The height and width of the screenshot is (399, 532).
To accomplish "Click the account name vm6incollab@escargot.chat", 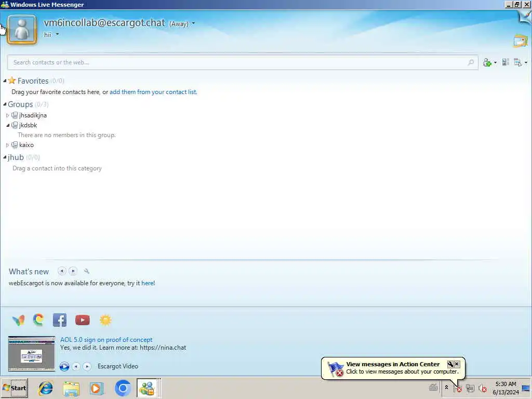I will tap(104, 23).
